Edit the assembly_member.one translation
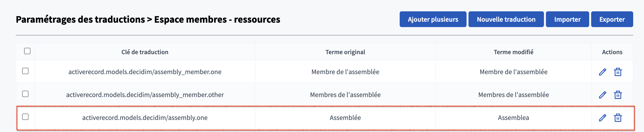644x132 pixels. (602, 72)
